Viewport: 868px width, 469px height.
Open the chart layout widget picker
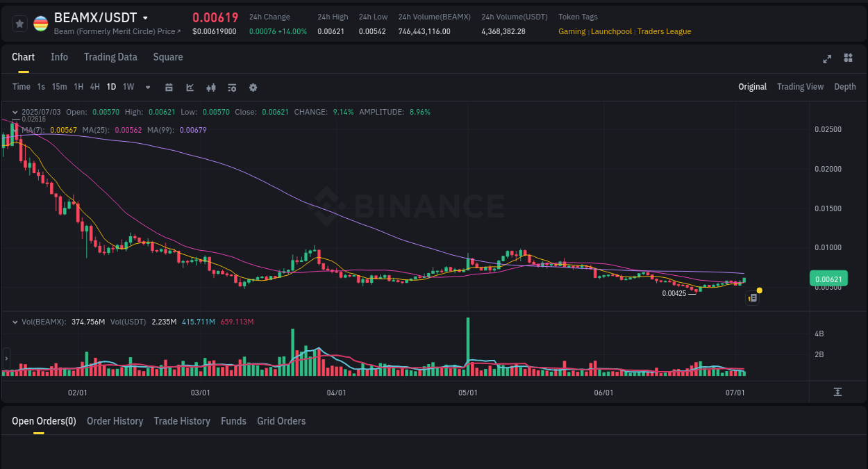(848, 59)
